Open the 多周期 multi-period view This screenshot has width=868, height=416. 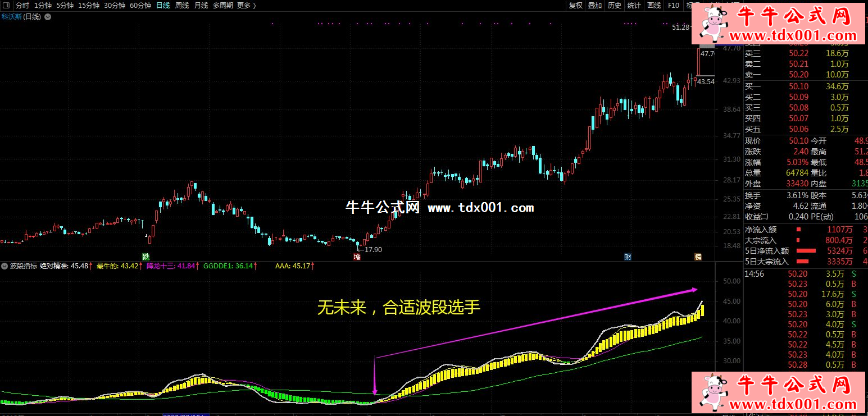[x=223, y=6]
